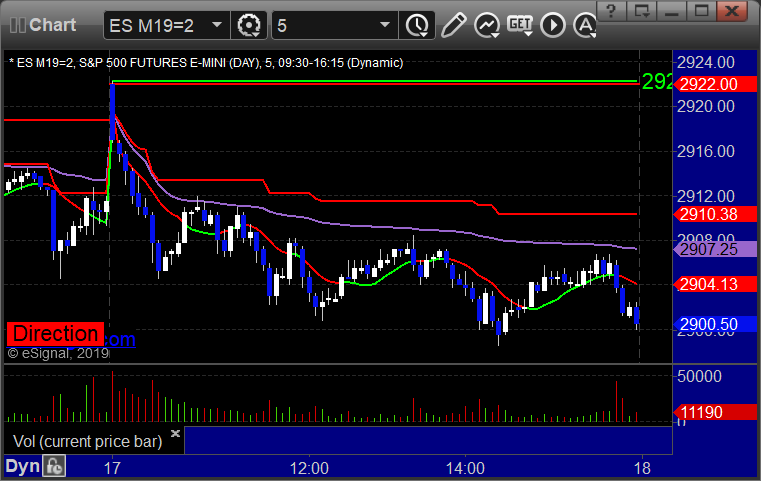Screen dimensions: 761x481
Task: Click the 17 date axis label
Action: tap(112, 468)
